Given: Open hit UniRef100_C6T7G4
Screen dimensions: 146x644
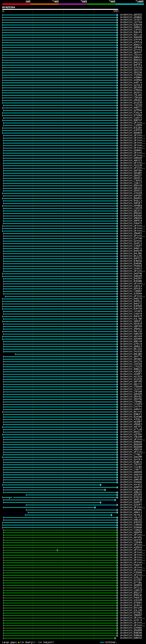Looking at the screenshot, I should 131,22.
